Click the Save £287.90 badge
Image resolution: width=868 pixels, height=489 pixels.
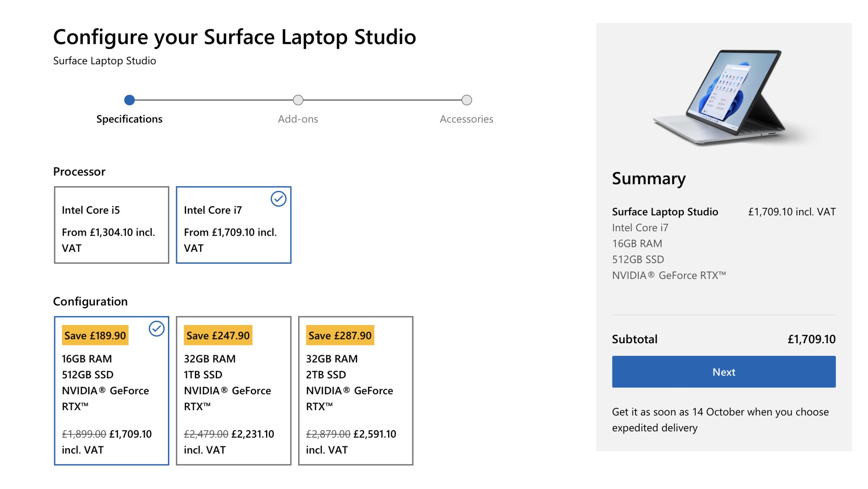point(340,335)
